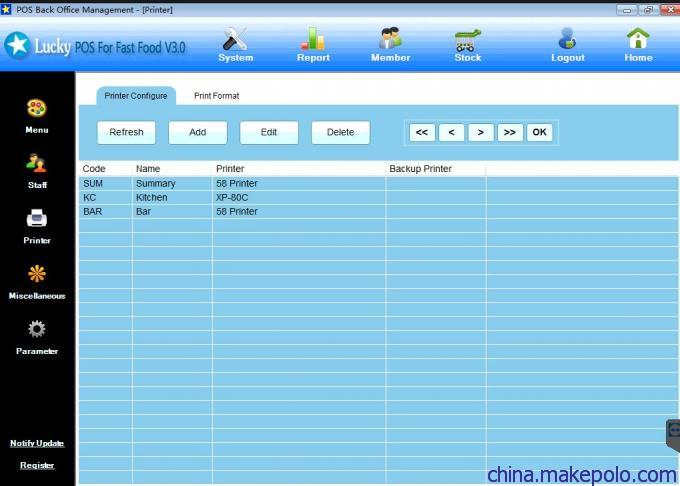The width and height of the screenshot is (680, 486).
Task: Select the Bar name cell
Action: point(172,212)
